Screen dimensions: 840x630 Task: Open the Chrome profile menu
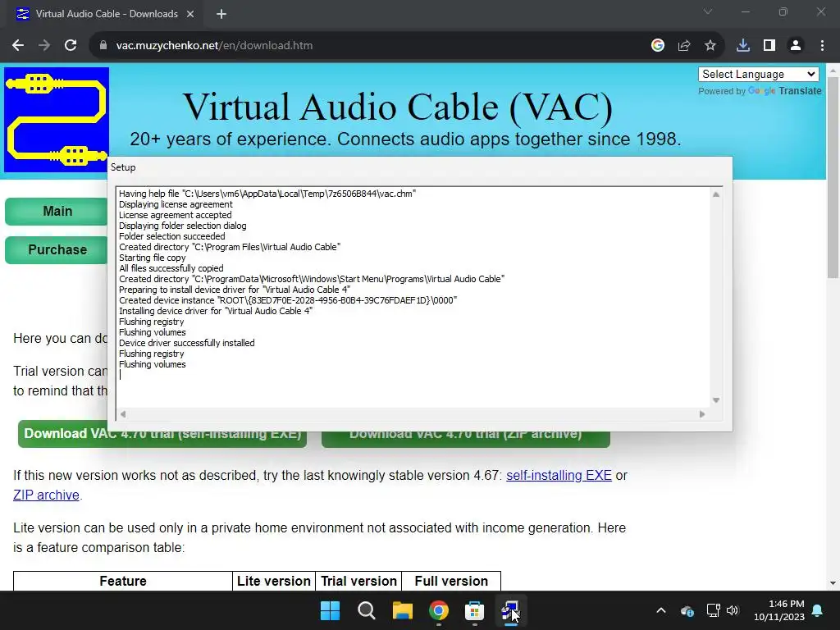[796, 46]
